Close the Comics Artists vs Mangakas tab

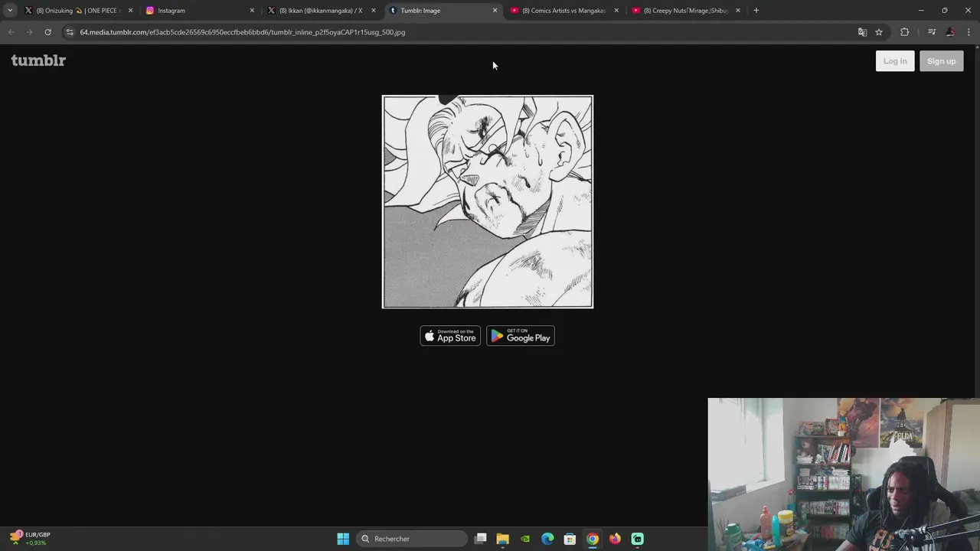616,11
